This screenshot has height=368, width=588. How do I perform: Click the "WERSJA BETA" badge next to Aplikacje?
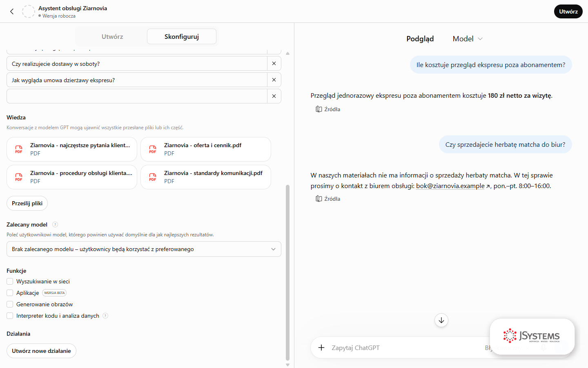tap(54, 293)
